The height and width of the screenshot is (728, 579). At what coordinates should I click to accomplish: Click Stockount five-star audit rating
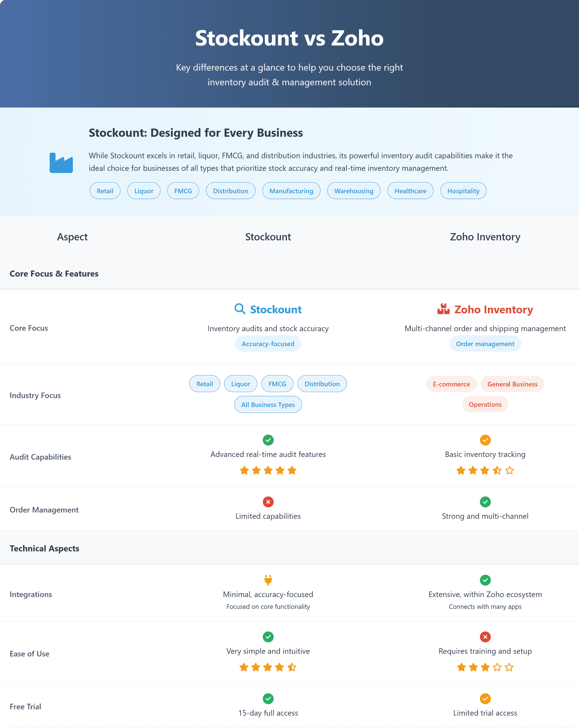[268, 470]
